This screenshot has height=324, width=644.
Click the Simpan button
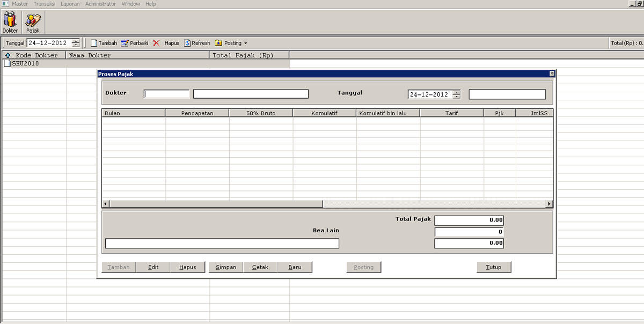(226, 267)
